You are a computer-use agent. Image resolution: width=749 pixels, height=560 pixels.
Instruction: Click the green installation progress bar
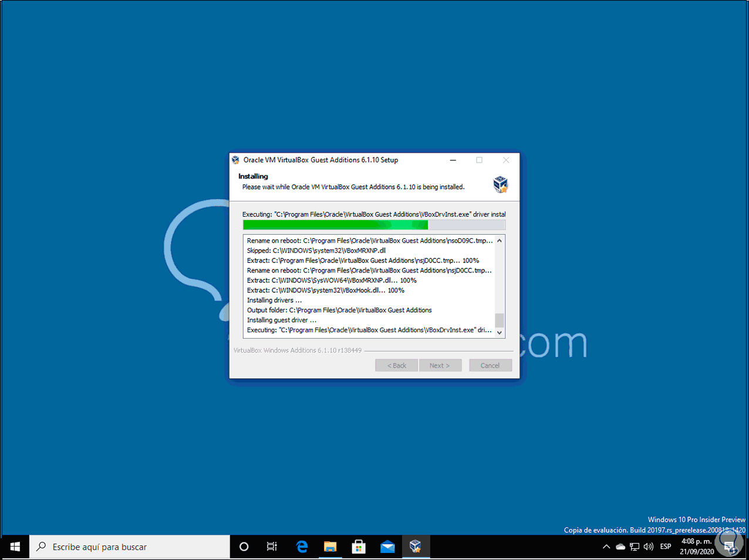374,225
